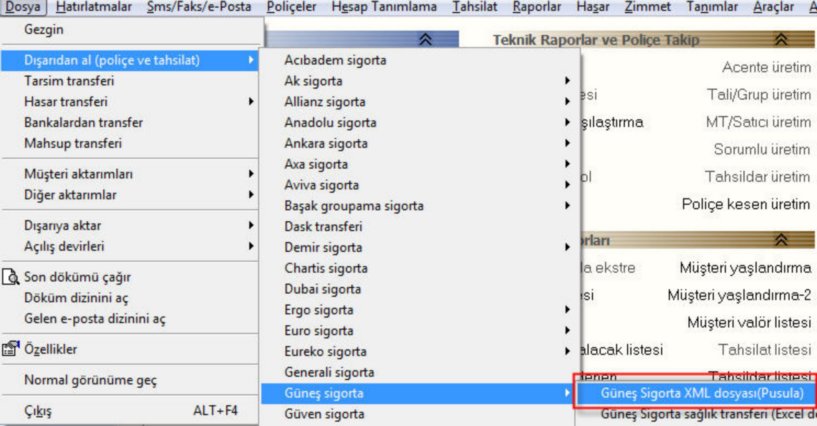Click the Özellikler properties icon

click(11, 350)
